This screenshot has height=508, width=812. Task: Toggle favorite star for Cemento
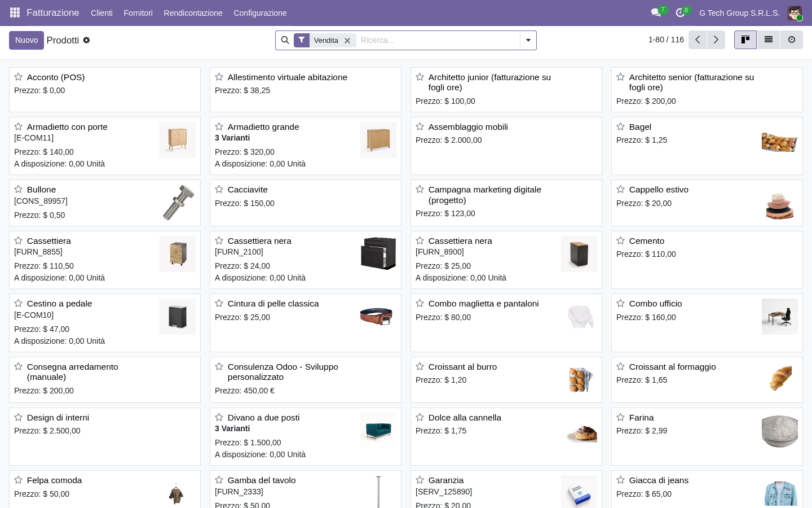tap(621, 240)
